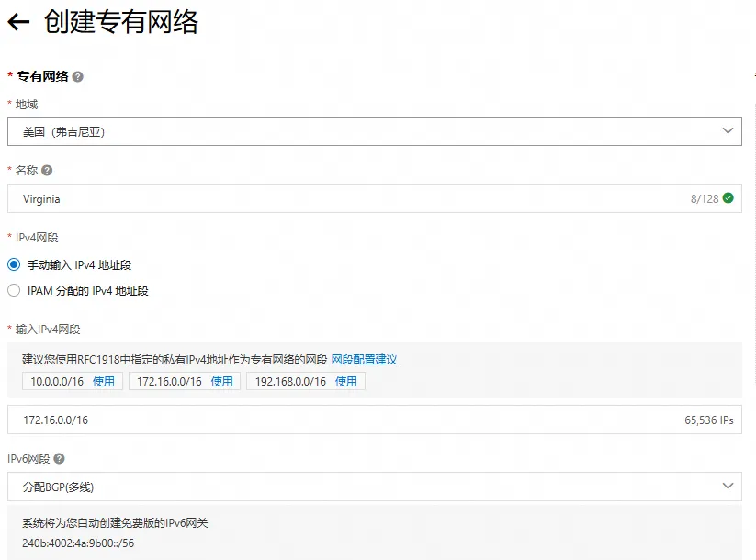
Task: Click the 系统将为您自动创建免费版的IPv6网关 notice
Action: click(115, 523)
